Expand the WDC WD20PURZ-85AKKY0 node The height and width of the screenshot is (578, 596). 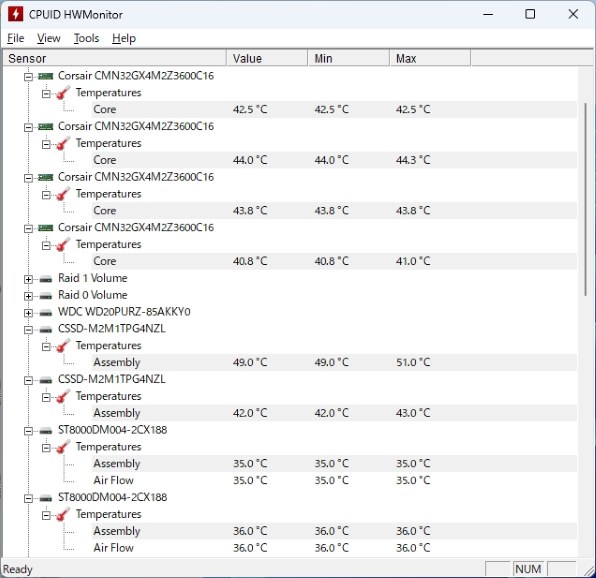(x=28, y=313)
